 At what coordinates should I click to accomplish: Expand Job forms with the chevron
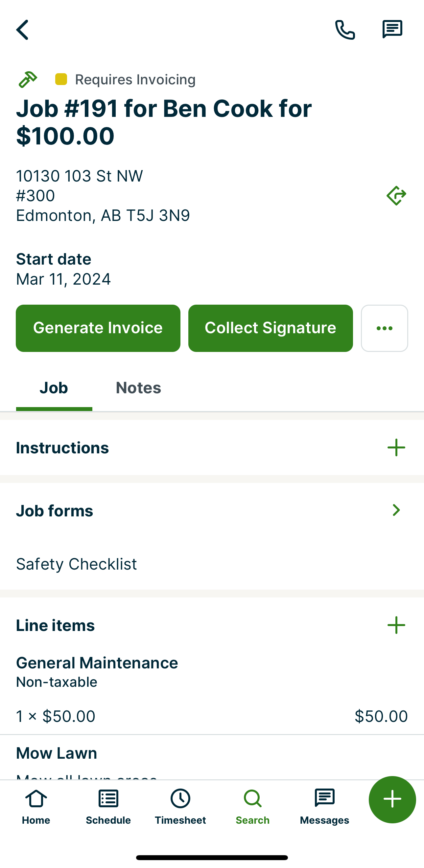[x=396, y=510]
